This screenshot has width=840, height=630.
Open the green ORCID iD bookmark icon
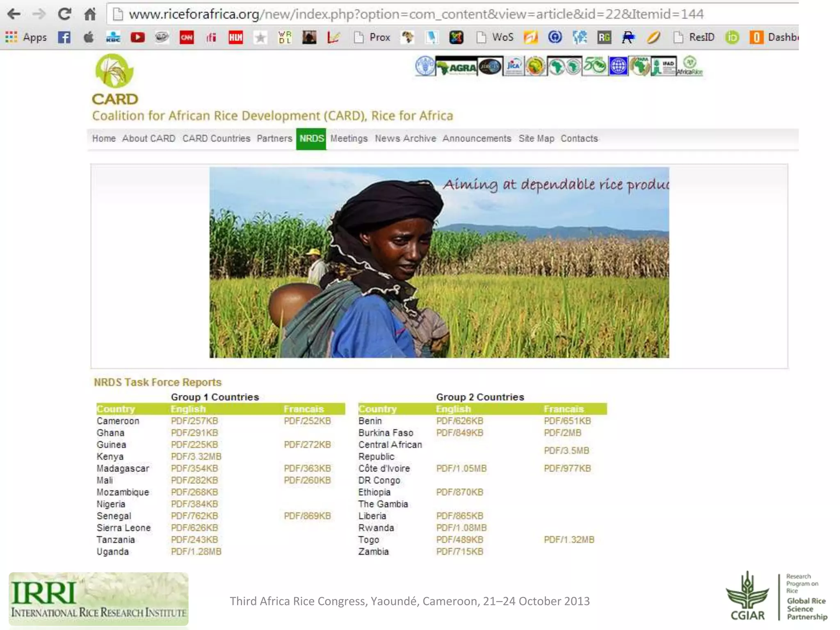[732, 37]
